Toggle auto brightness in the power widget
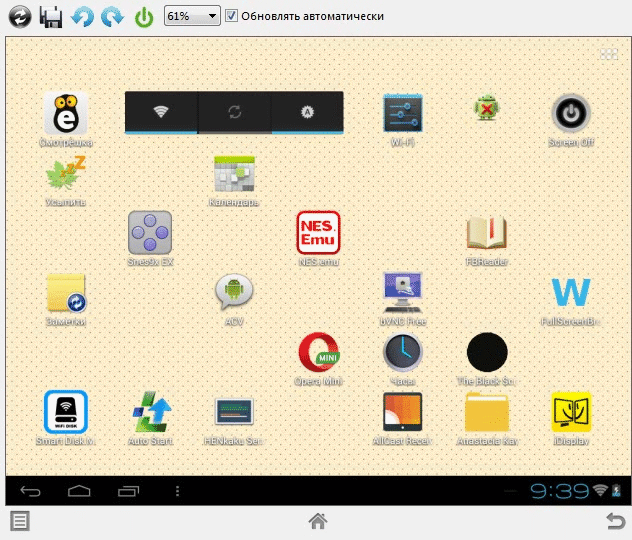The image size is (632, 540). tap(307, 112)
